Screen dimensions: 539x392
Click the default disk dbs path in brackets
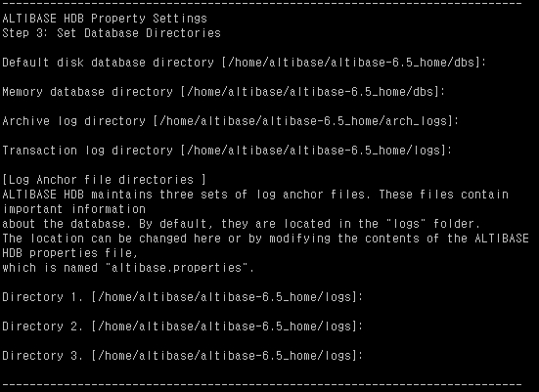point(350,63)
